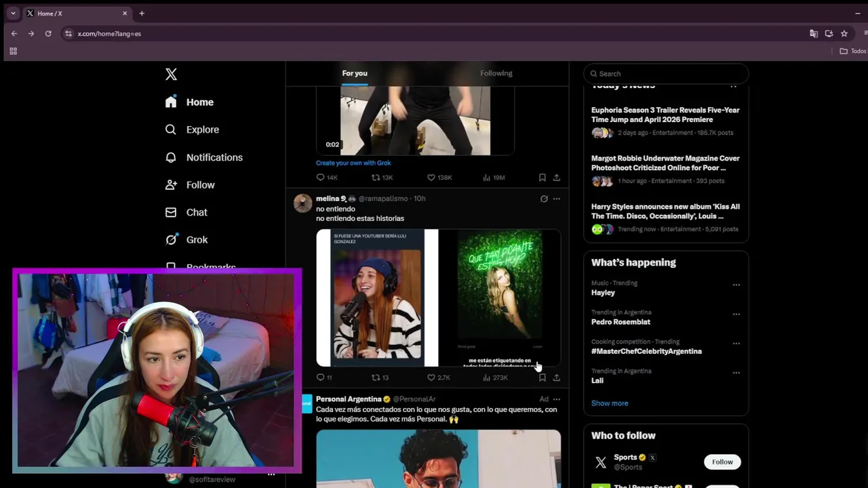Switch to the Following tab
Screen dimensions: 868x488
click(x=496, y=73)
